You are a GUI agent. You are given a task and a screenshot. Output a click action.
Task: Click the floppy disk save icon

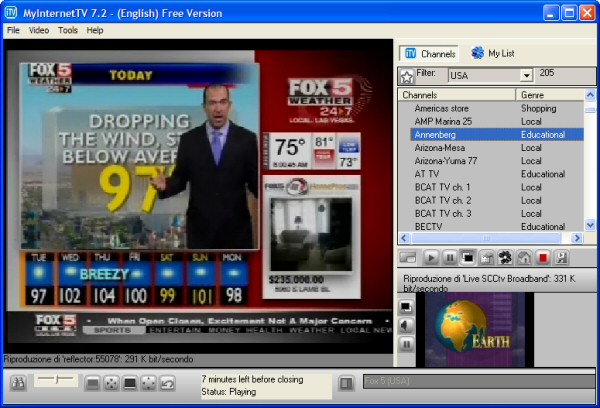(x=561, y=258)
